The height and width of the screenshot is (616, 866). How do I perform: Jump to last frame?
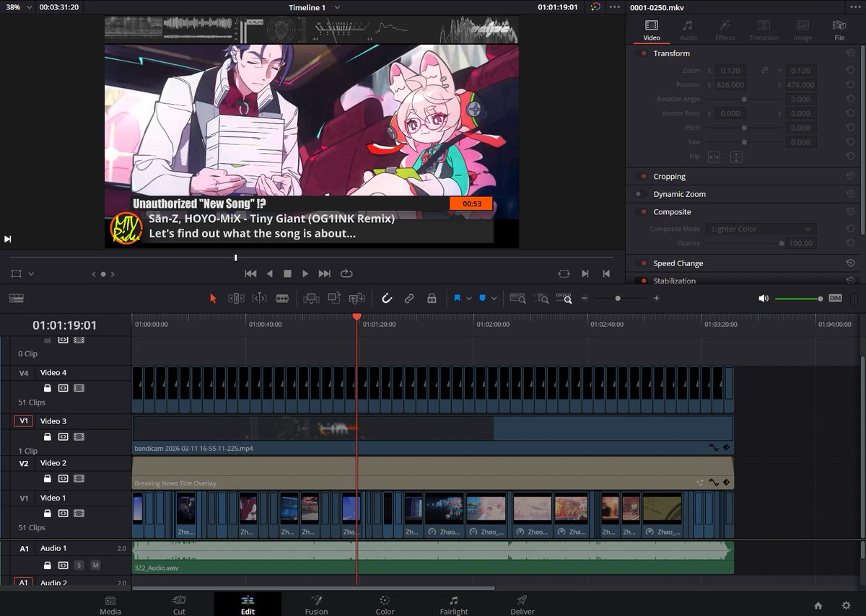[x=325, y=273]
